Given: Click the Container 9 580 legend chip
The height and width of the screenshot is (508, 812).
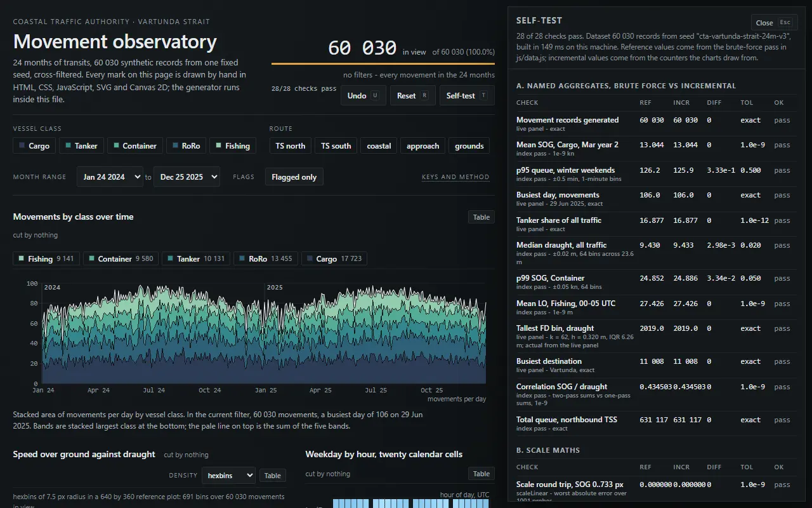Looking at the screenshot, I should click(x=121, y=258).
